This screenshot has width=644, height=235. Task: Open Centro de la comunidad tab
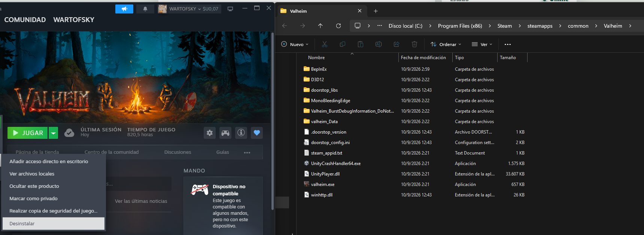click(x=112, y=152)
